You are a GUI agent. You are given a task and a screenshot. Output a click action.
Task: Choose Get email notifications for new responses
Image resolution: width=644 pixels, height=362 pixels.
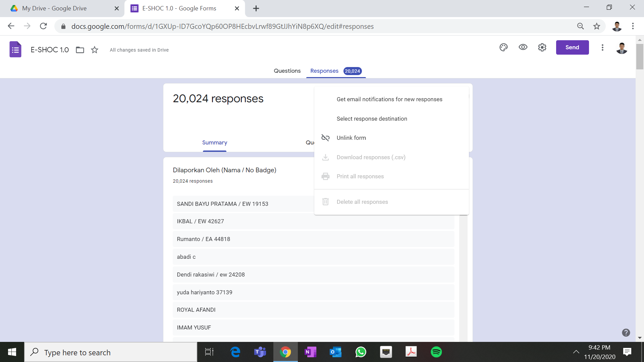389,99
